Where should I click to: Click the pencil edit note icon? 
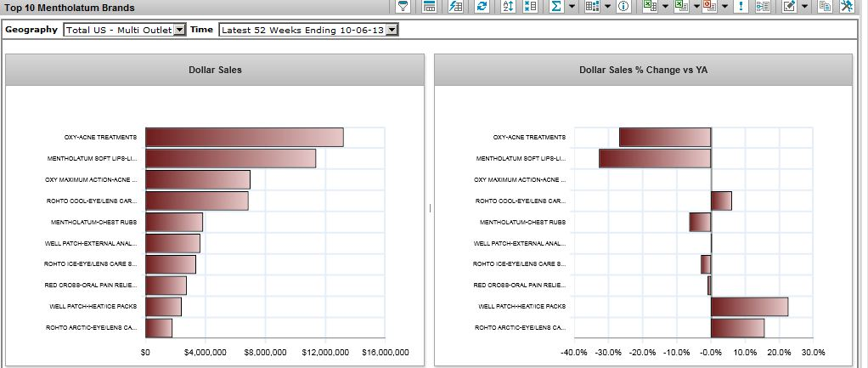[x=788, y=7]
